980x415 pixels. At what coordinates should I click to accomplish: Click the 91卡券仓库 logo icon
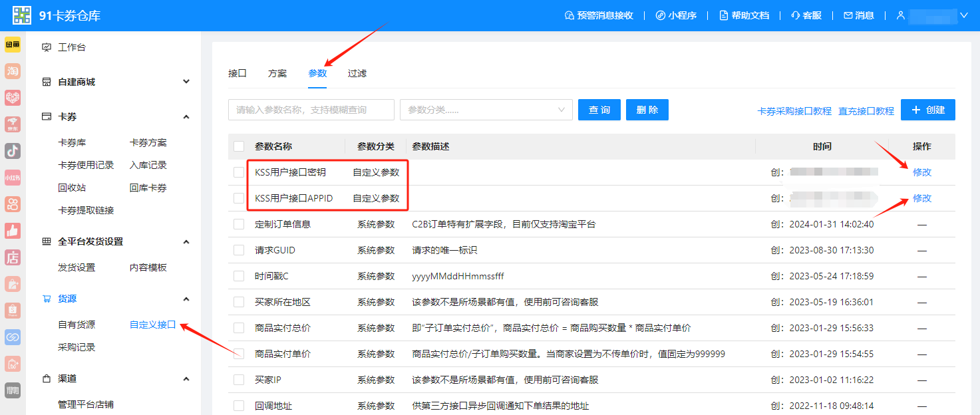tap(22, 15)
